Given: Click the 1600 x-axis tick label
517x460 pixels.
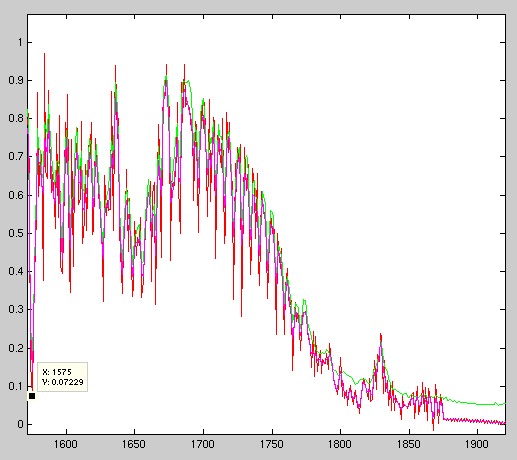Looking at the screenshot, I should (x=66, y=444).
